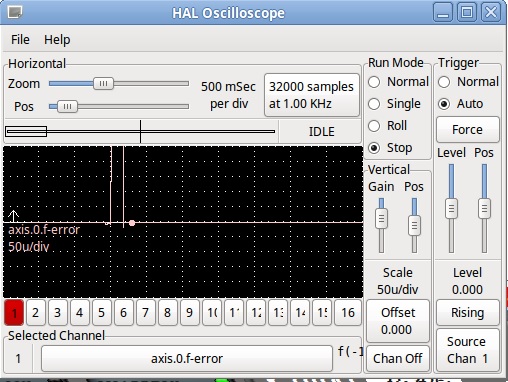Click the axis.0.f-error signal selection button
508x382 pixels.
(x=187, y=359)
